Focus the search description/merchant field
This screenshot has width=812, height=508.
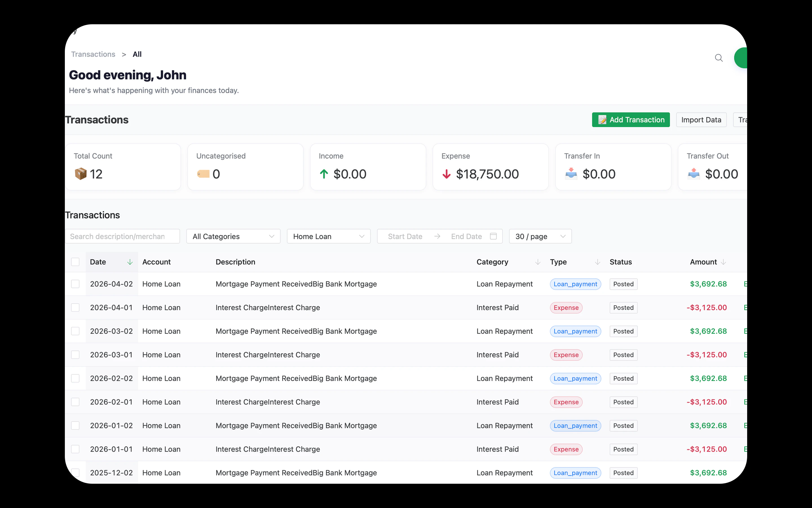click(x=122, y=236)
